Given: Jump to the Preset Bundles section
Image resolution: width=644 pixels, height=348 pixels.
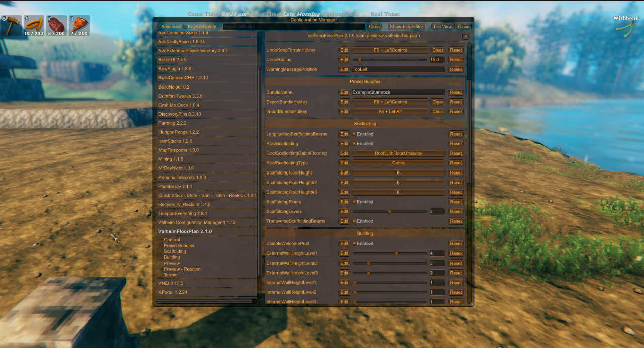Looking at the screenshot, I should click(x=179, y=246).
